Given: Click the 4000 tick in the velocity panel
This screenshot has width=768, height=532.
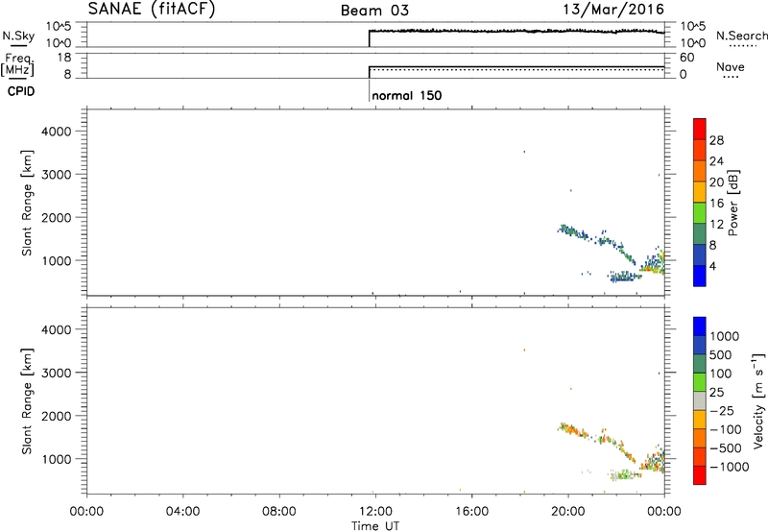Looking at the screenshot, I should (x=57, y=329).
